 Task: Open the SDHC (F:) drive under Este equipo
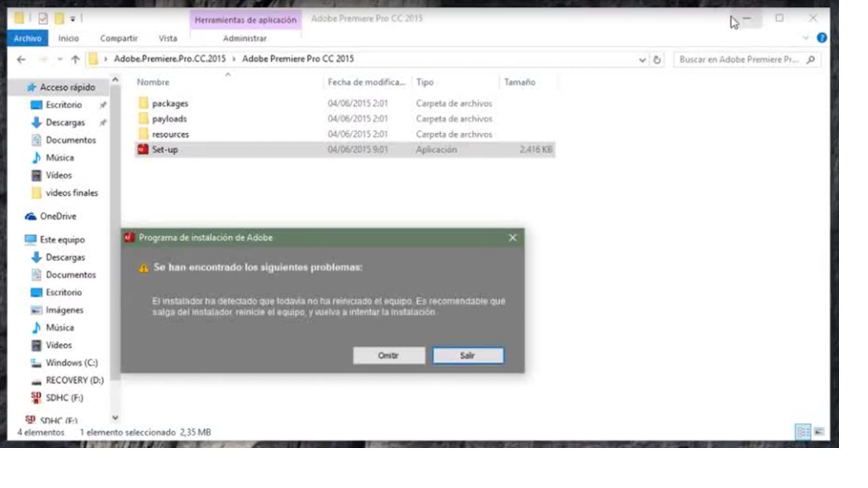click(64, 399)
